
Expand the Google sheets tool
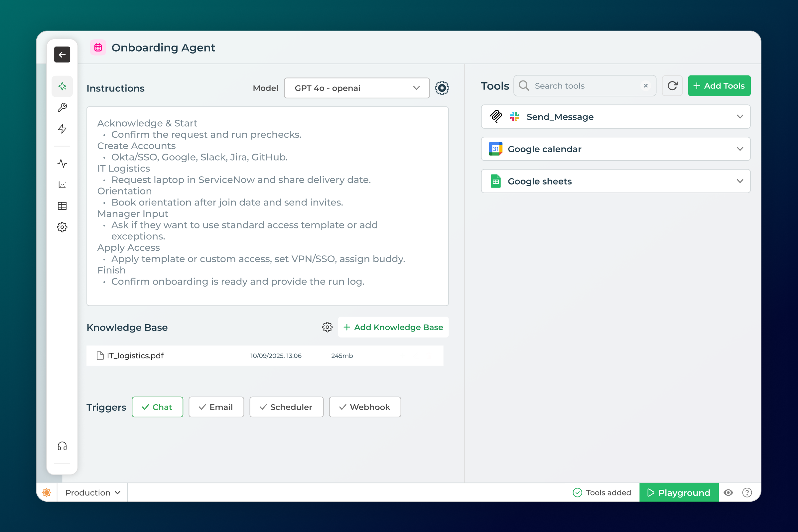(739, 181)
